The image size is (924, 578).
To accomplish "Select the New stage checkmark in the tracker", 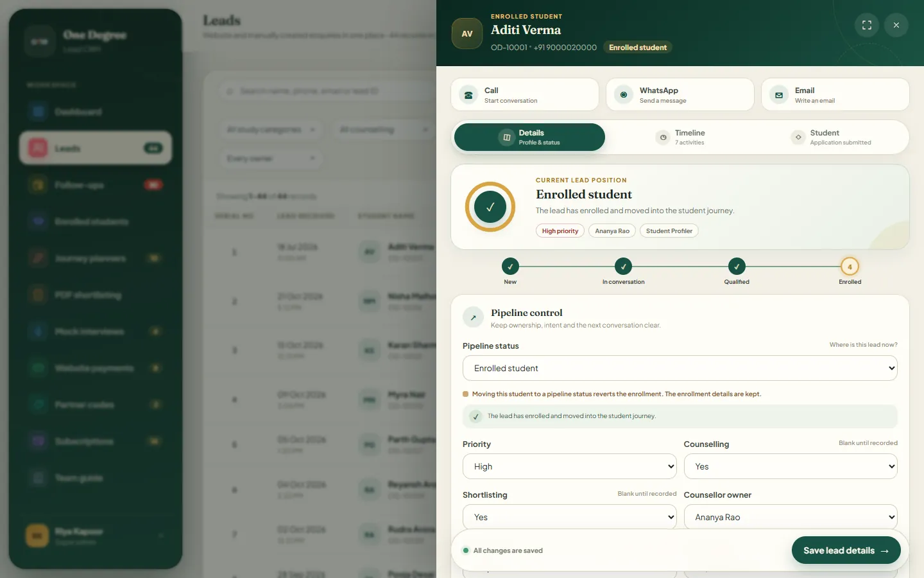I will tap(510, 266).
